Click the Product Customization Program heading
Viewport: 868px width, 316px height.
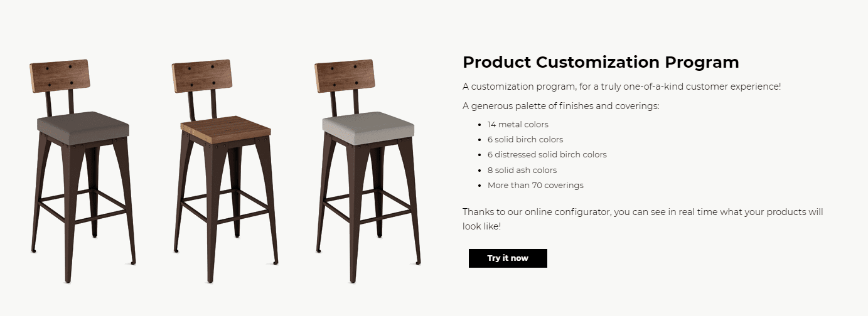click(x=601, y=63)
